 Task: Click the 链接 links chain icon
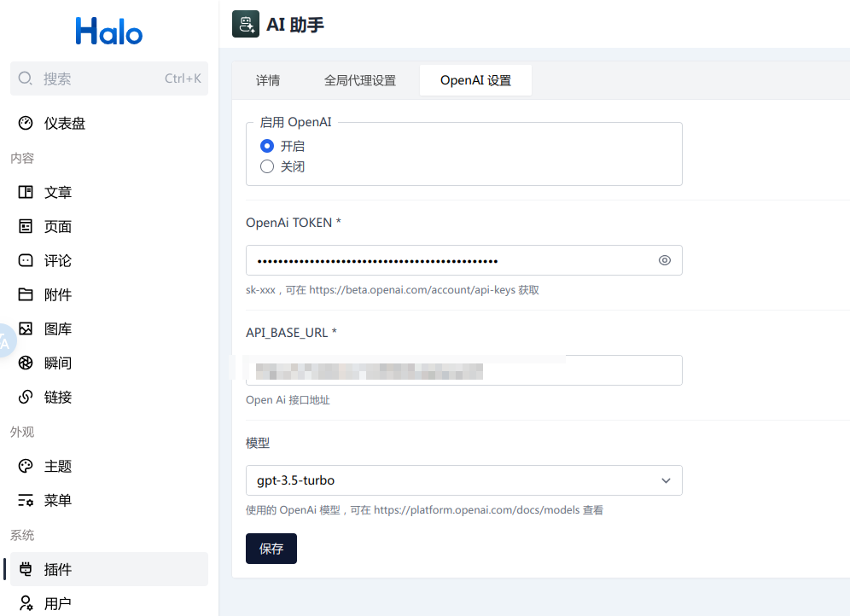point(24,397)
